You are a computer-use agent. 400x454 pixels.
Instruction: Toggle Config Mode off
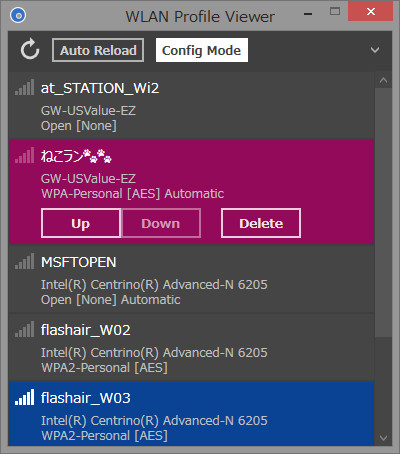coord(202,50)
